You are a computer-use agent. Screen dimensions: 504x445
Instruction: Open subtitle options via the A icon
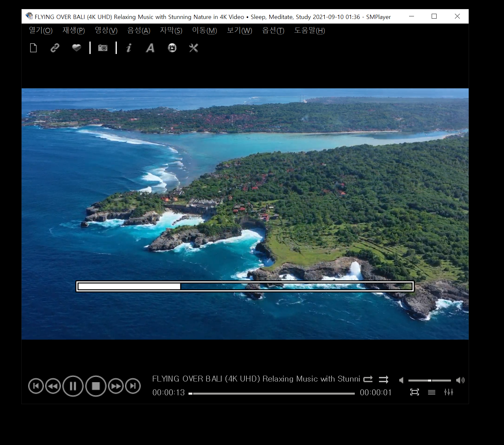tap(150, 48)
